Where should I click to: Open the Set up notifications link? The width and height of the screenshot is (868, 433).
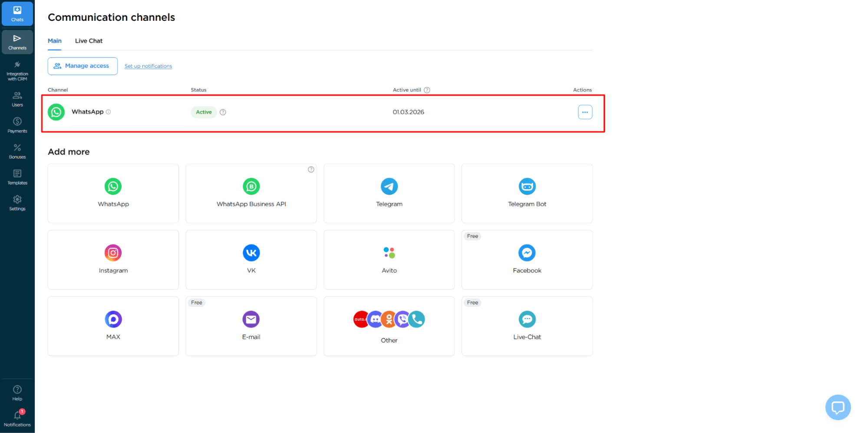[x=148, y=66]
